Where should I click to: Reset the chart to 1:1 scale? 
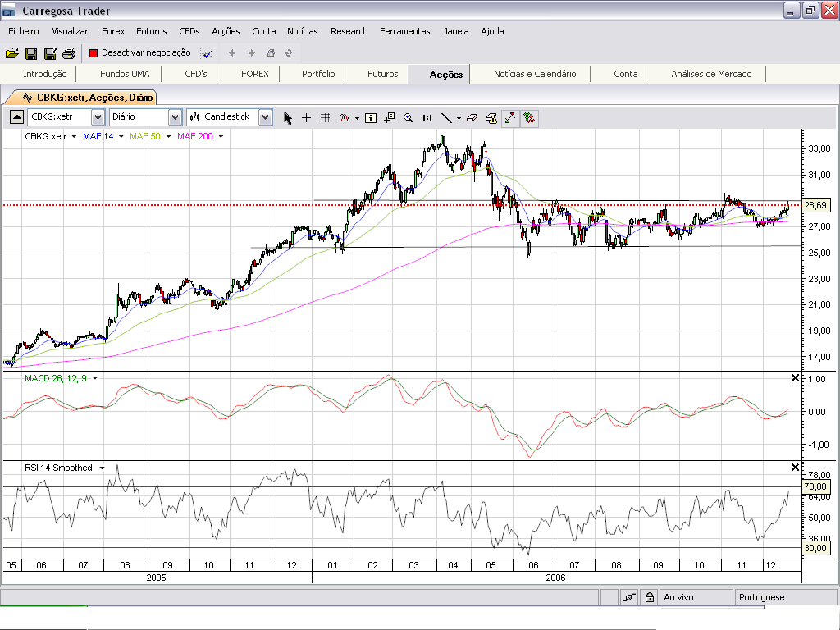[427, 117]
